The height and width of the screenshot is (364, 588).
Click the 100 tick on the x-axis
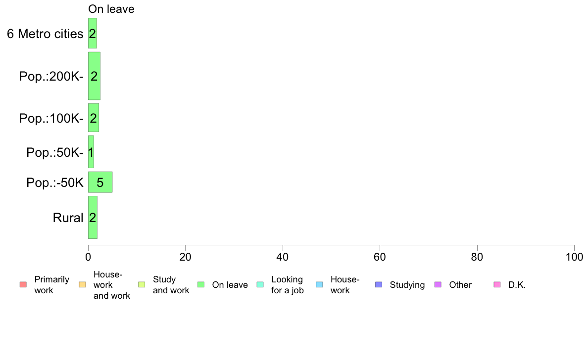[574, 257]
